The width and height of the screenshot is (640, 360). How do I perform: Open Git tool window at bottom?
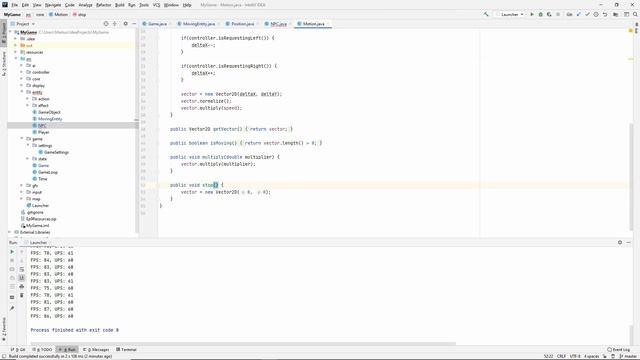click(x=18, y=349)
